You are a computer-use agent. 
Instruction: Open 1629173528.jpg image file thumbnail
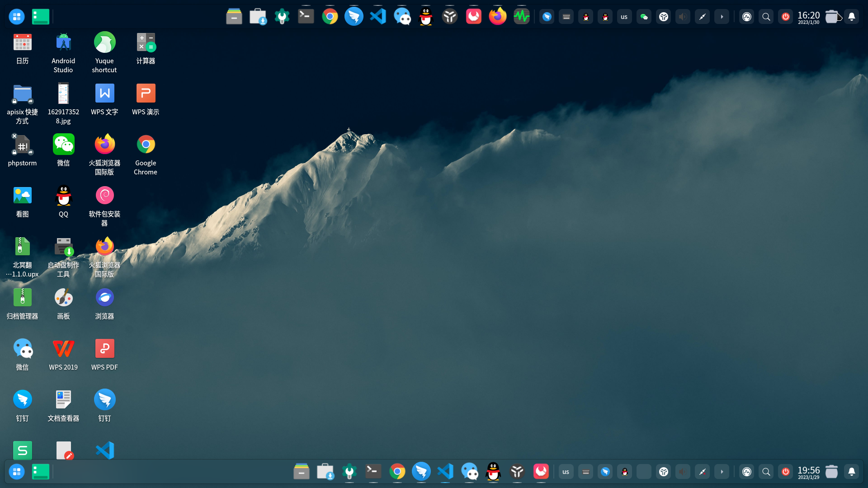click(63, 94)
